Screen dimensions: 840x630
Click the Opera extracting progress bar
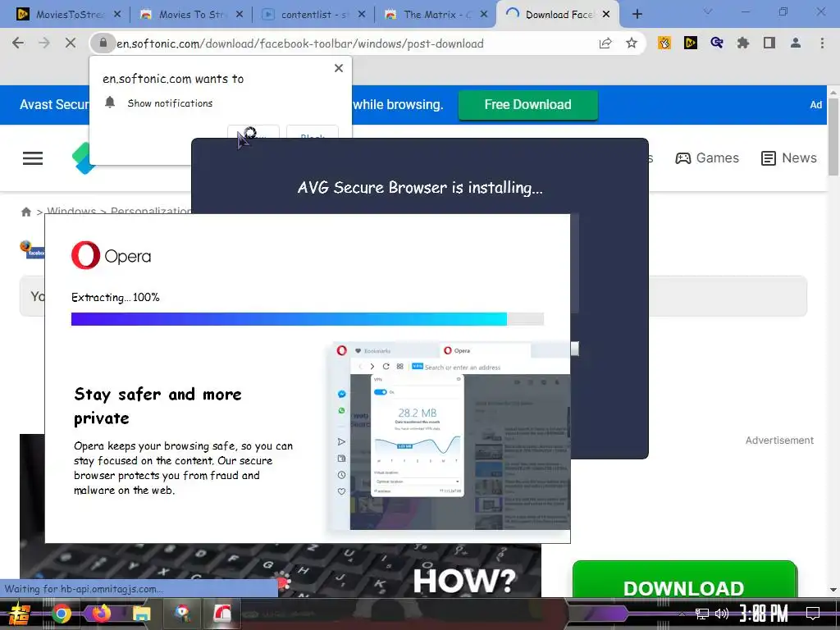pyautogui.click(x=308, y=319)
